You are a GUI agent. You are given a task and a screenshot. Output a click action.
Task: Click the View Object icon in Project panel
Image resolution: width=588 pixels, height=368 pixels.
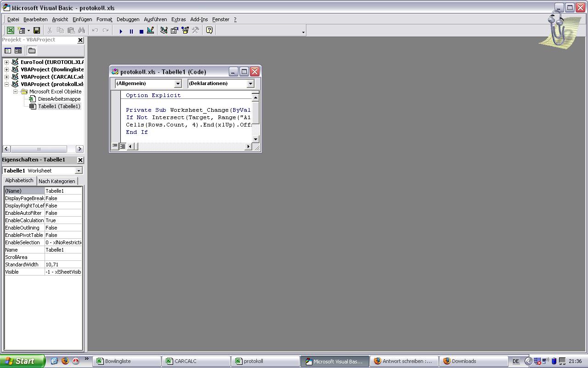point(18,51)
